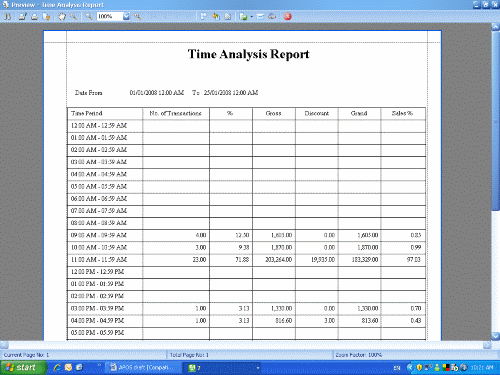Click the vertical scrollbar down arrow
500x375 pixels.
click(x=496, y=336)
